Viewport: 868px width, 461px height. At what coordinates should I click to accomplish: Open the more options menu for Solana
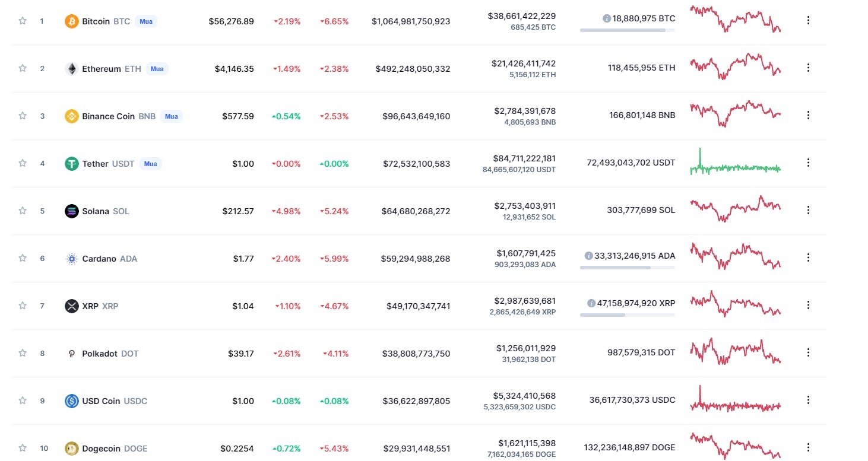pos(808,211)
